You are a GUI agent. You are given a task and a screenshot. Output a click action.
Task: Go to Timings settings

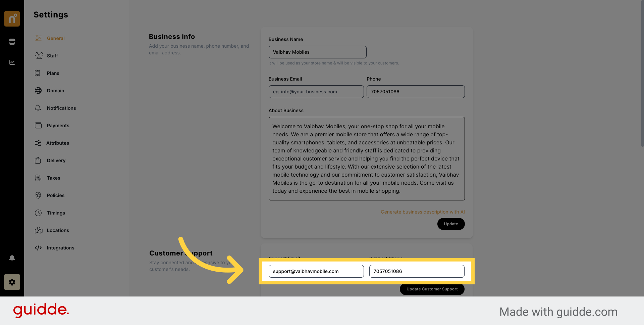[x=56, y=213]
